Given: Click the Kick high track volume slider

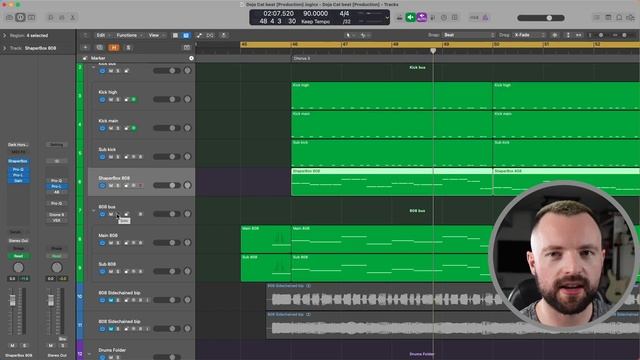Looking at the screenshot, I should point(167,100).
